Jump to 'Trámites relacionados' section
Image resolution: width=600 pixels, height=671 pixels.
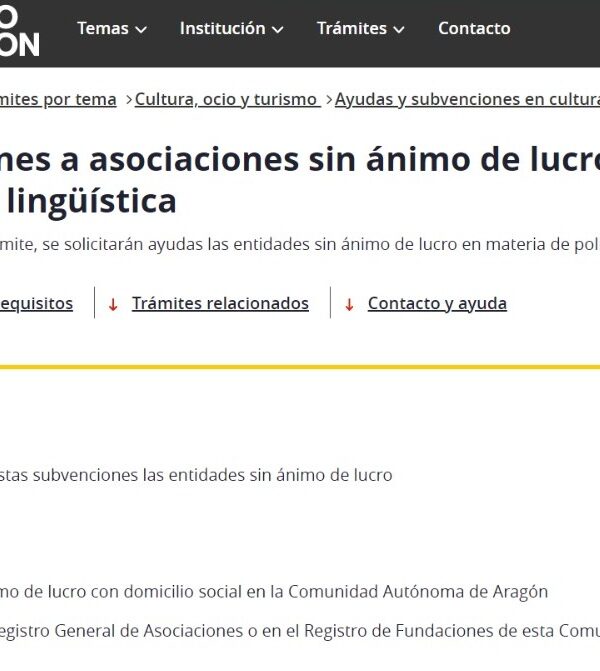[220, 303]
